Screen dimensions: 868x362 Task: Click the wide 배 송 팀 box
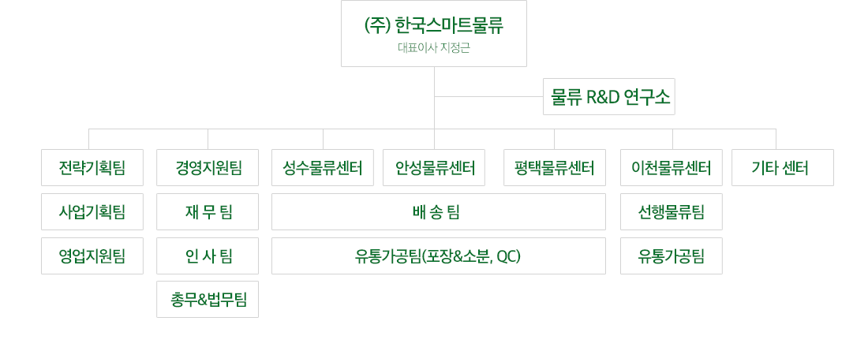pyautogui.click(x=438, y=212)
